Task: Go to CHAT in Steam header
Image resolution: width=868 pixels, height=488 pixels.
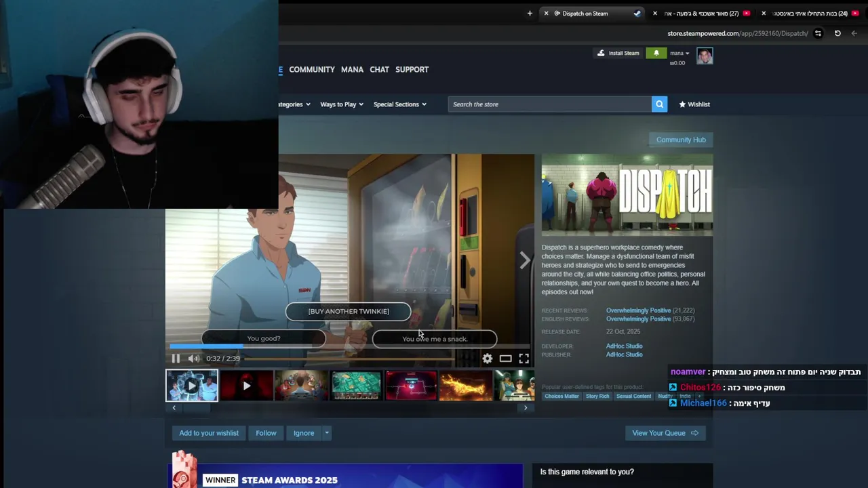Action: [x=379, y=69]
